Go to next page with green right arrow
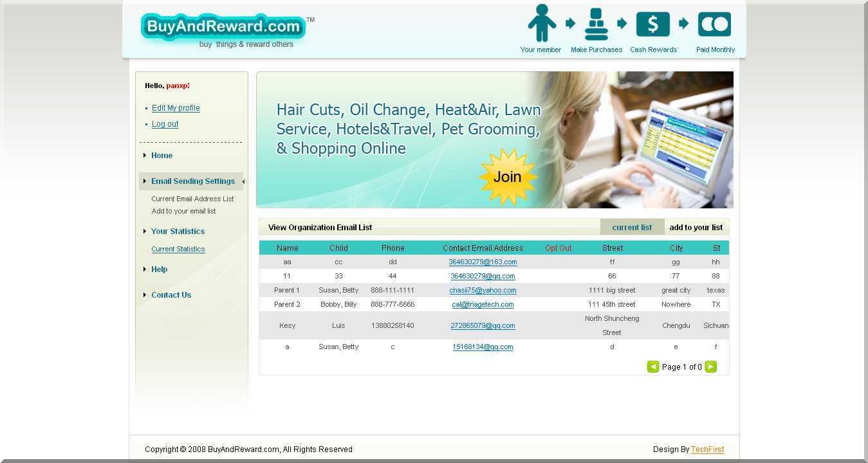This screenshot has width=868, height=463. 711,367
